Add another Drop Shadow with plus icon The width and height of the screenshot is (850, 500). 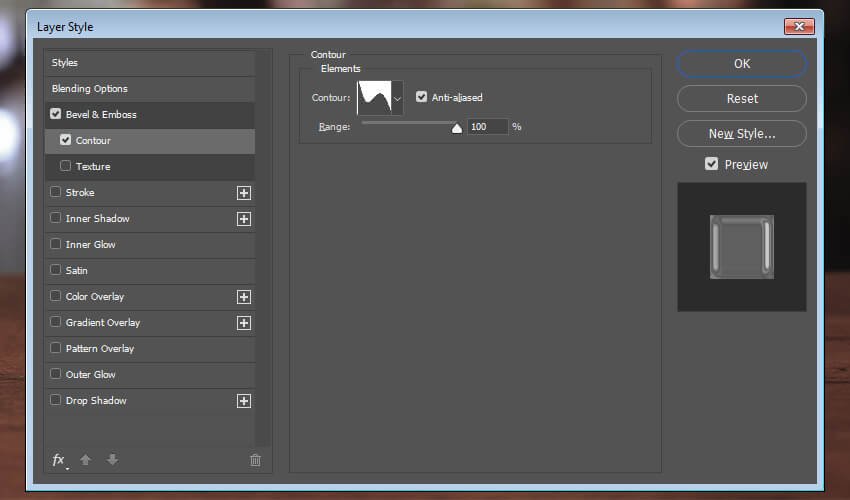(x=244, y=401)
